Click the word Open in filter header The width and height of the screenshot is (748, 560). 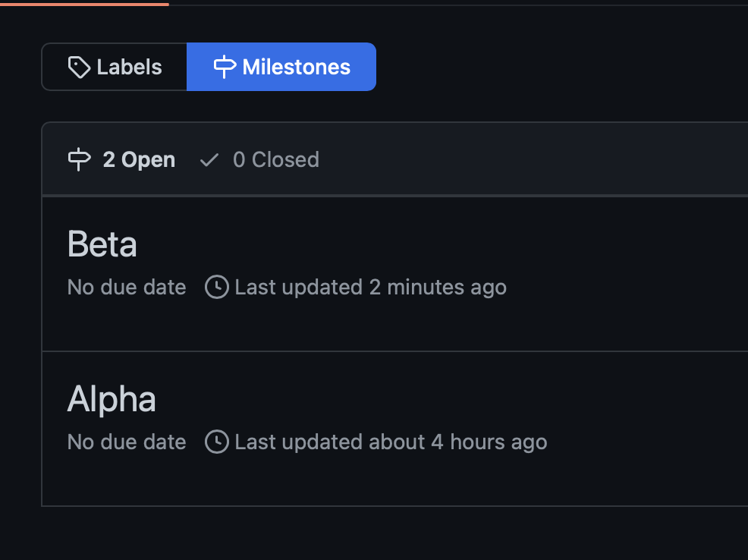(x=149, y=160)
